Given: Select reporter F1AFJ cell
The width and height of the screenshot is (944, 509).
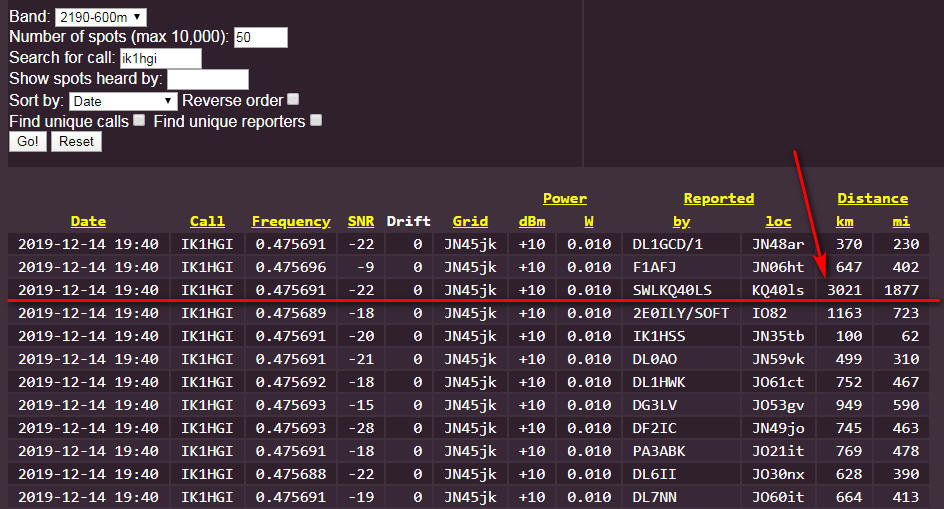Looking at the screenshot, I should [x=681, y=267].
